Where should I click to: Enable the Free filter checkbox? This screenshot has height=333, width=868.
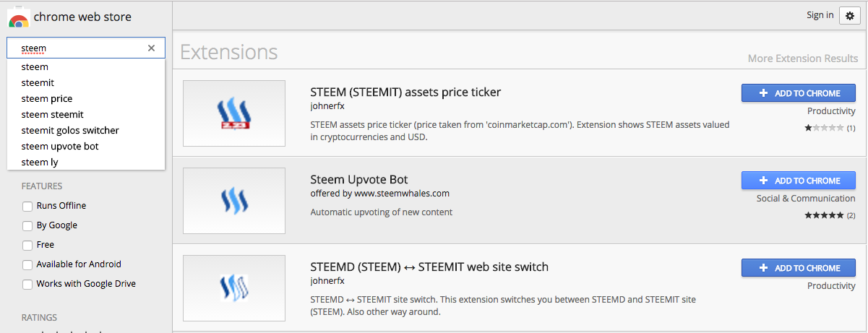coord(27,245)
